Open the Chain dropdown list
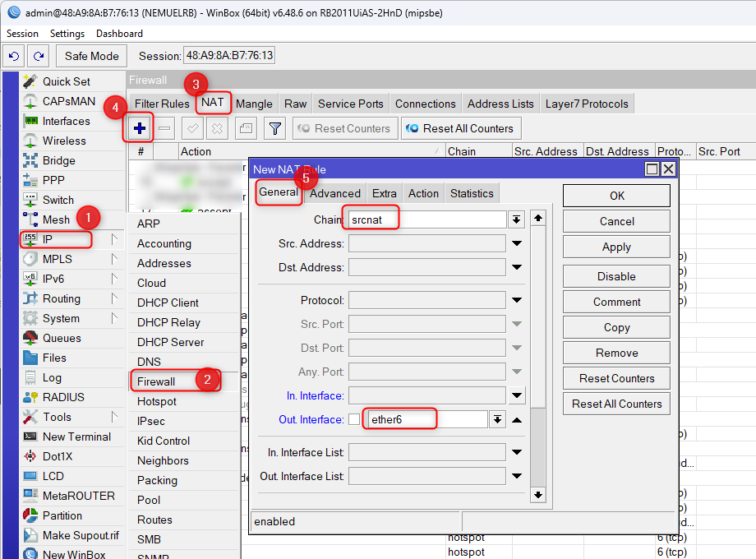The image size is (756, 559). [516, 219]
